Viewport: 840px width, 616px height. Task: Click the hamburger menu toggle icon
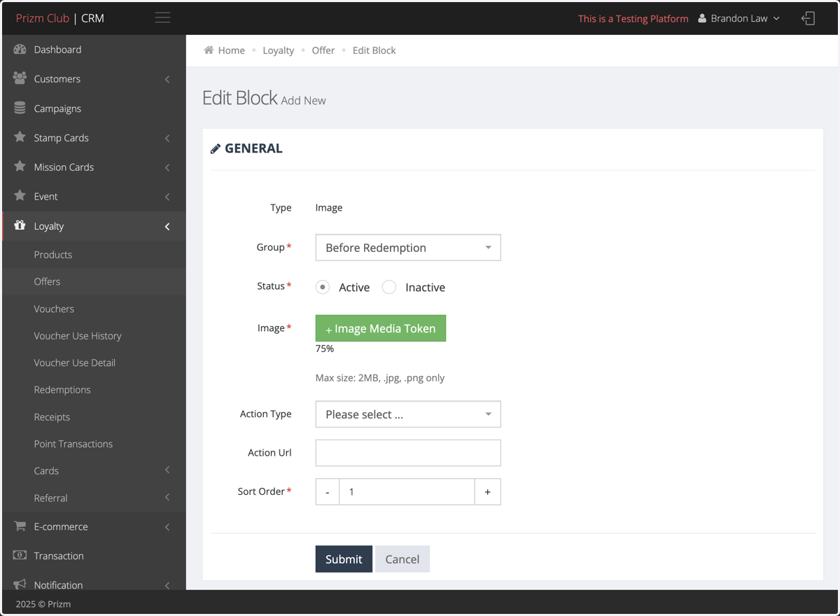click(162, 17)
